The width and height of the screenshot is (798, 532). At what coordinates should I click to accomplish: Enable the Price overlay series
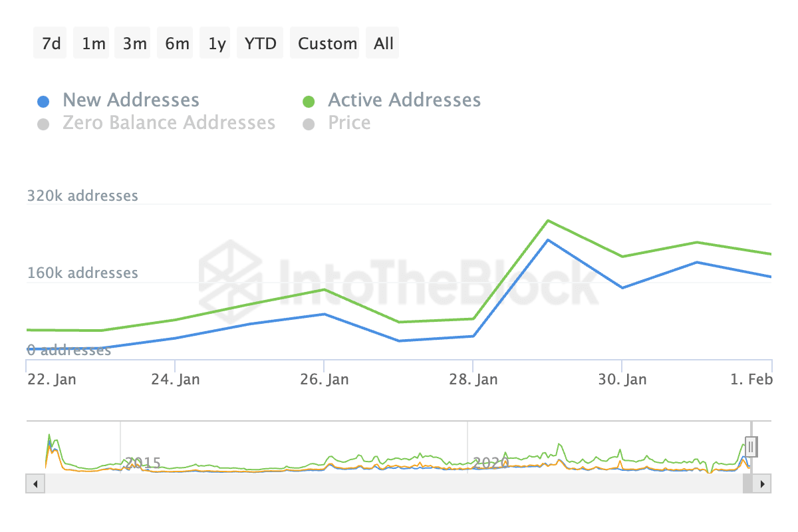[309, 123]
